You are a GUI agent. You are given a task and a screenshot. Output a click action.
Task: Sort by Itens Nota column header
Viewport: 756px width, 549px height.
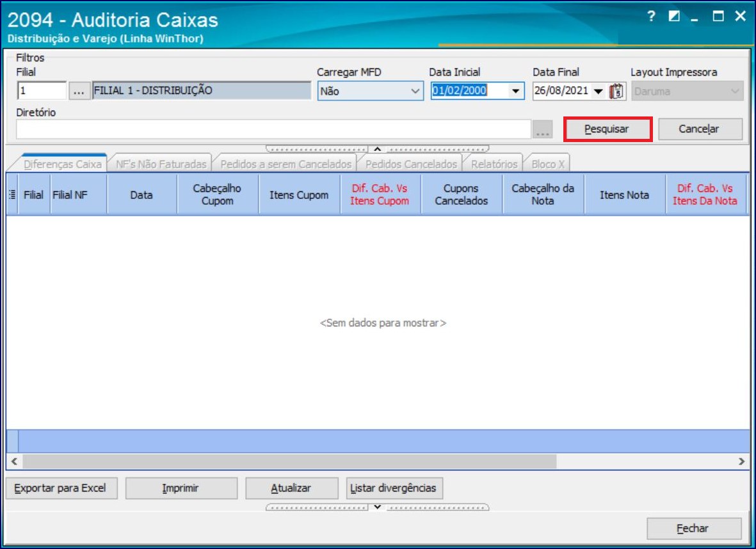624,195
